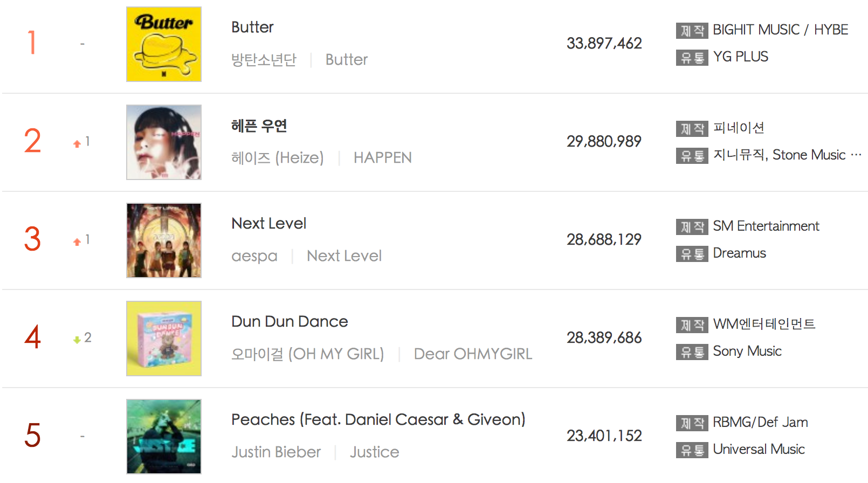
Task: Click the green down arrow beside rank 4
Action: pyautogui.click(x=77, y=340)
